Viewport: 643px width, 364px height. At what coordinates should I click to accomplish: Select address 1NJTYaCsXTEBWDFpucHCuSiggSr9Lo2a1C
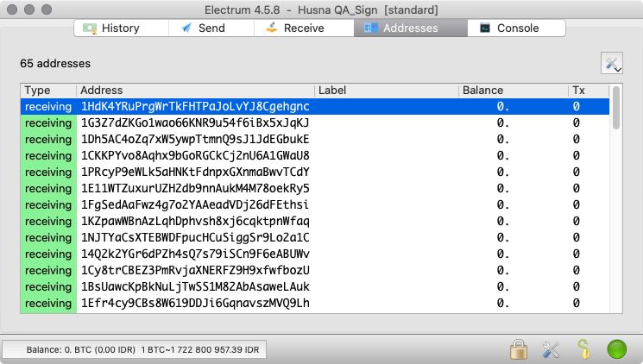tap(195, 238)
